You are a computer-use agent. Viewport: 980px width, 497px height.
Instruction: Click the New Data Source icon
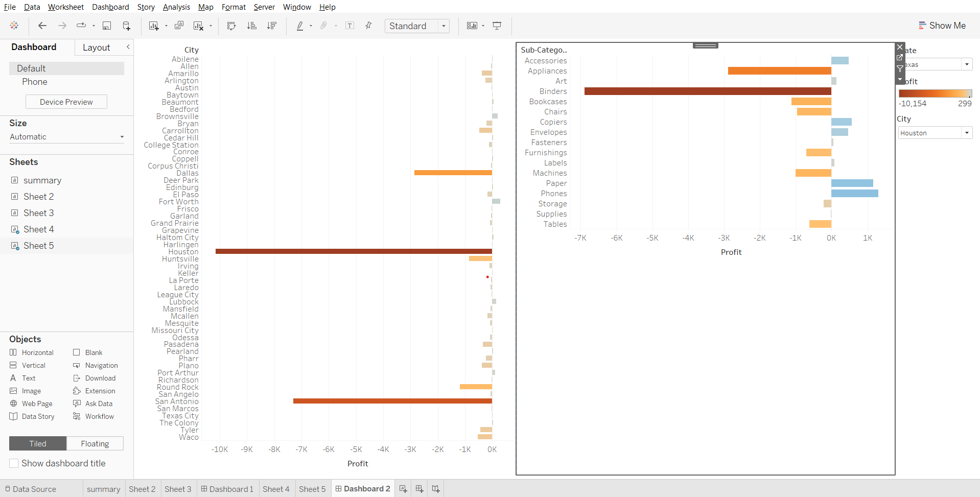tap(126, 26)
